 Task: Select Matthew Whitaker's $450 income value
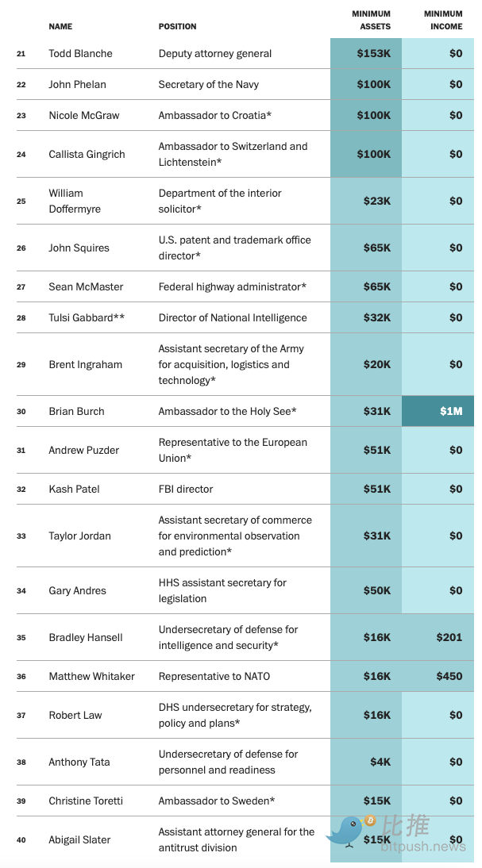[x=449, y=676]
